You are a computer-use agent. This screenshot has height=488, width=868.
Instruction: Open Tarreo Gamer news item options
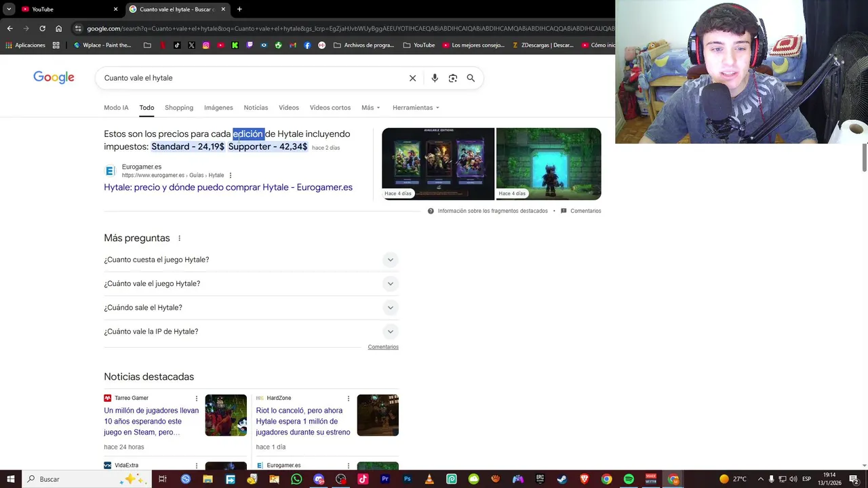click(197, 399)
